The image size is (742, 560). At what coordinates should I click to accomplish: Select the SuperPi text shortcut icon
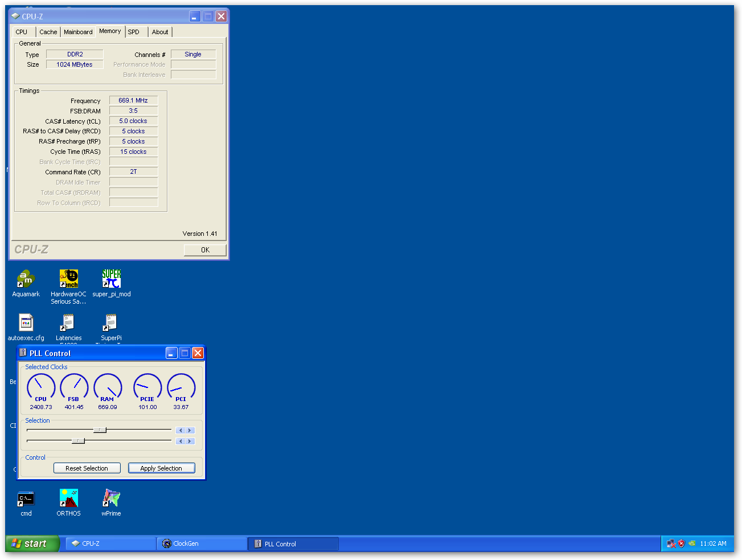[111, 322]
